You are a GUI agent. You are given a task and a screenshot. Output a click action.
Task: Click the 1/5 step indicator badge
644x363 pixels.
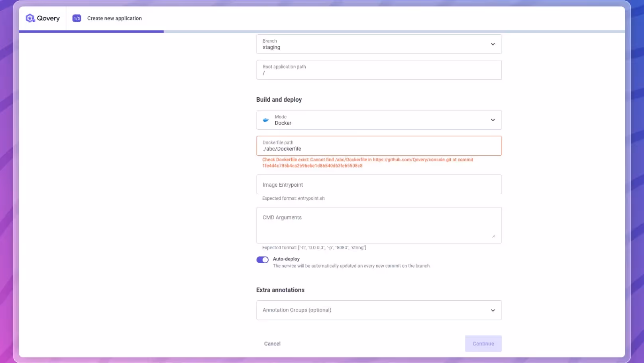(x=76, y=18)
